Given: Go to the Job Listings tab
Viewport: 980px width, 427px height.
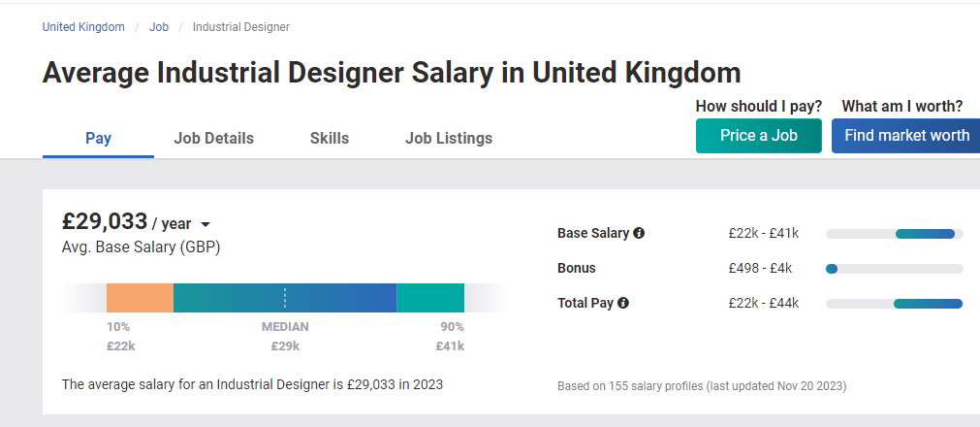Looking at the screenshot, I should (449, 139).
